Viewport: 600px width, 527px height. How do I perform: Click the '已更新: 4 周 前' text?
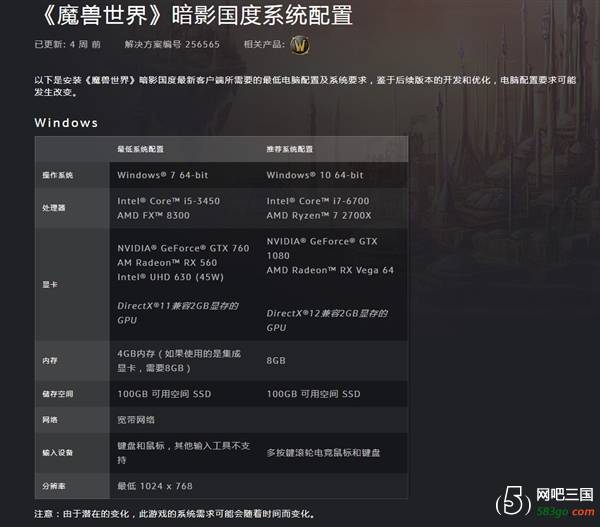tap(67, 44)
